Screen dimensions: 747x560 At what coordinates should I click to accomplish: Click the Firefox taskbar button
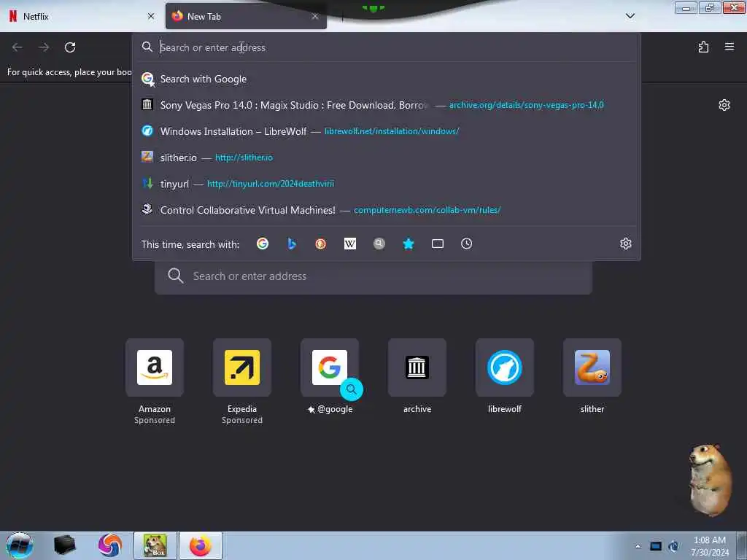(201, 545)
